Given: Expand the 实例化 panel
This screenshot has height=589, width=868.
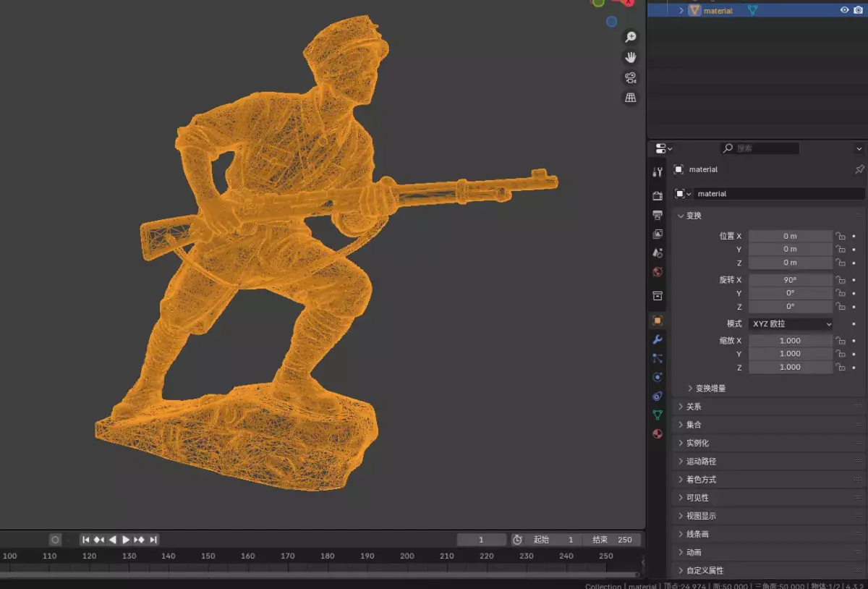Looking at the screenshot, I should pyautogui.click(x=769, y=443).
